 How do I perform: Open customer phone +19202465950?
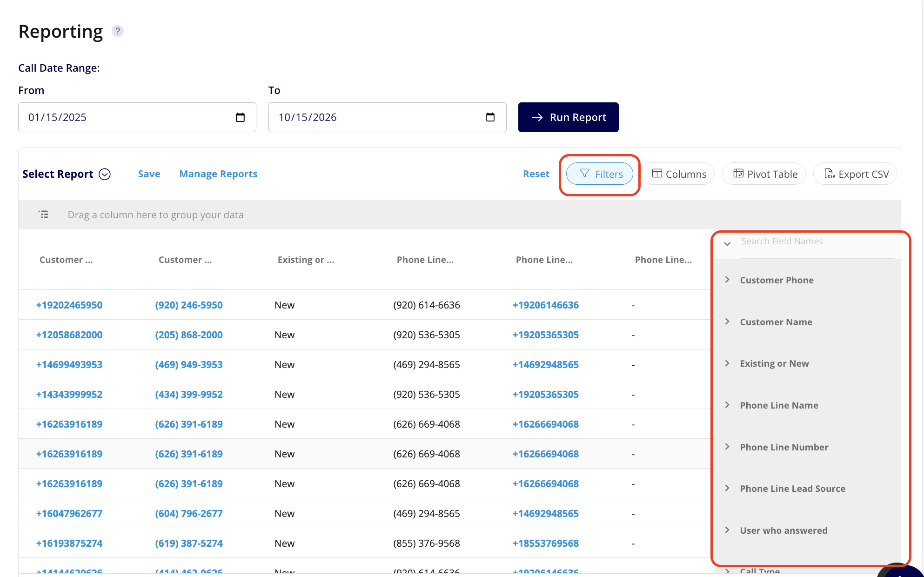tap(69, 305)
